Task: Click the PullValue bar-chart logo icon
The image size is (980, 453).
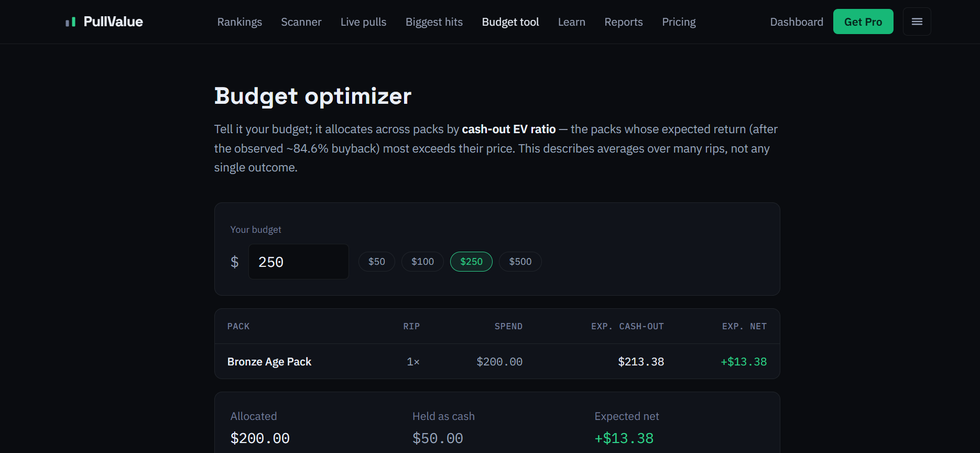Action: click(x=70, y=21)
